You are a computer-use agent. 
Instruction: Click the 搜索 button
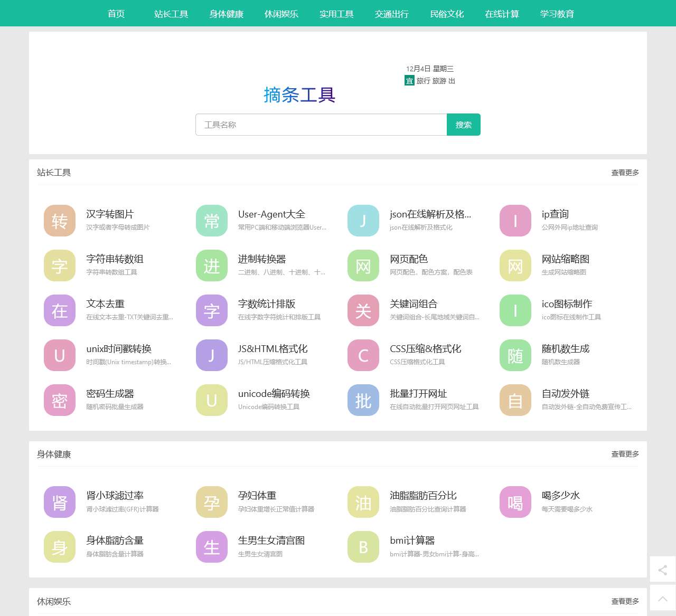point(464,125)
